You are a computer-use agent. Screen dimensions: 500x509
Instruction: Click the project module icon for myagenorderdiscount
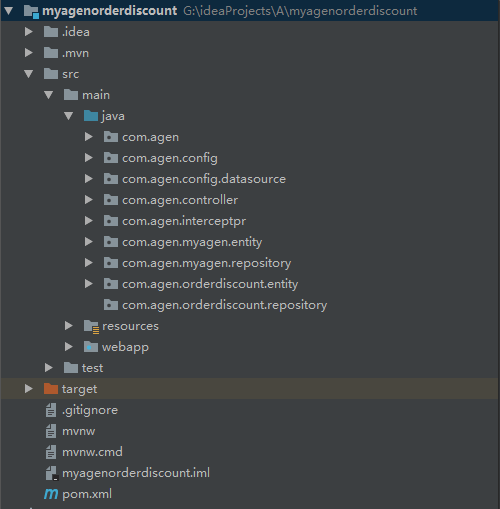tap(31, 12)
